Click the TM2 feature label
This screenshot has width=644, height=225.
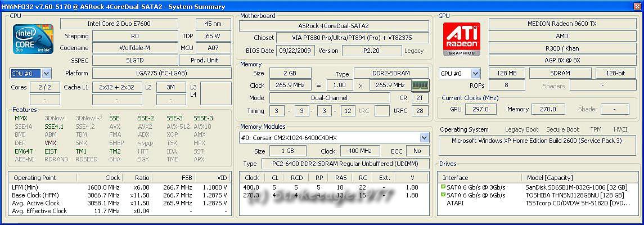(115, 151)
